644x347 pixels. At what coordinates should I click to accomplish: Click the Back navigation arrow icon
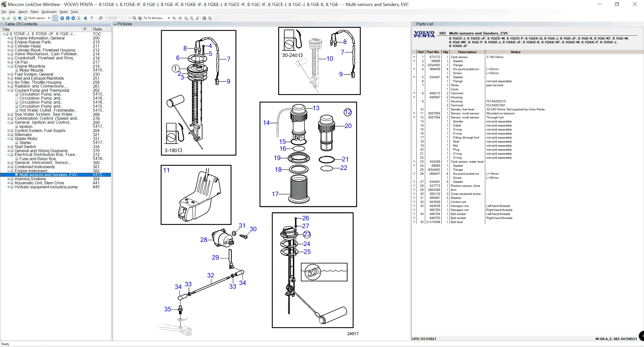pyautogui.click(x=3, y=18)
